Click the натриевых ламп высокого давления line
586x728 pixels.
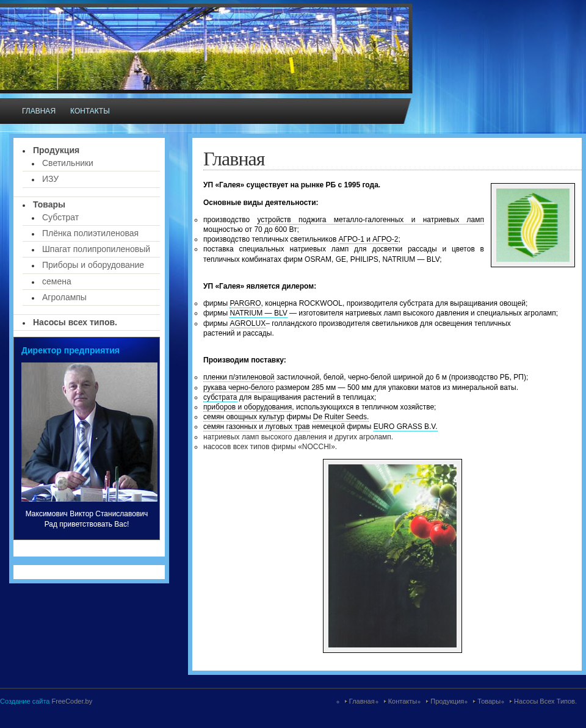coord(298,437)
